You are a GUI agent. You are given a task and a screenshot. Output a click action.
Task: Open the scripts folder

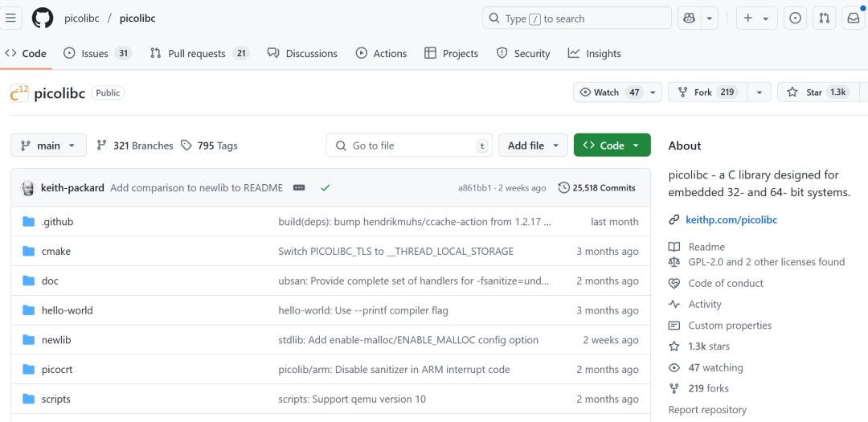(x=56, y=399)
